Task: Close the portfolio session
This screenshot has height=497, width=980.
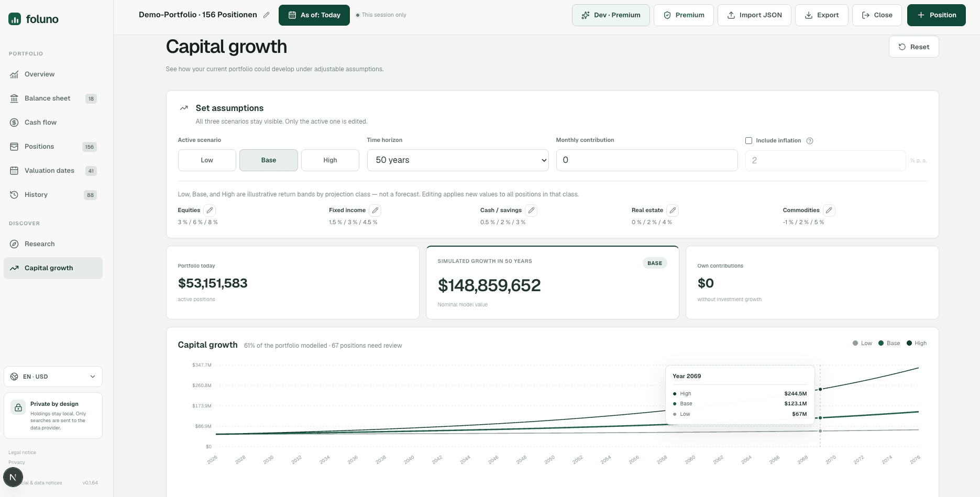Action: pos(877,15)
